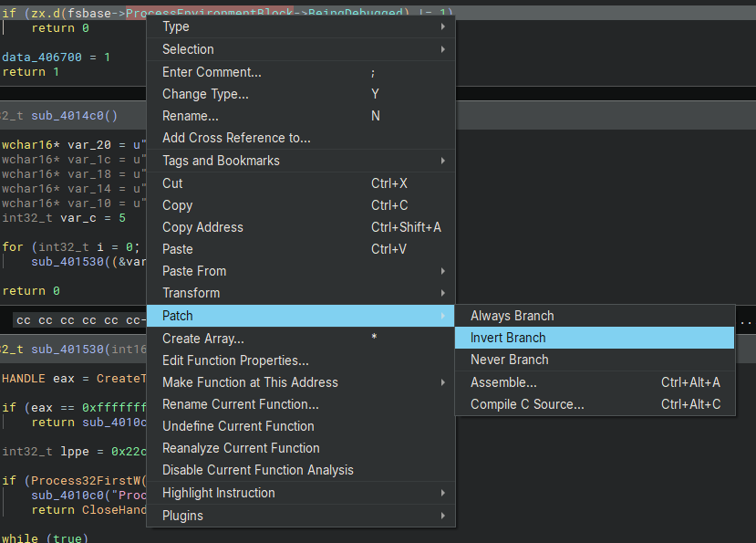Image resolution: width=756 pixels, height=543 pixels.
Task: Click the while (true) statement
Action: tap(46, 538)
